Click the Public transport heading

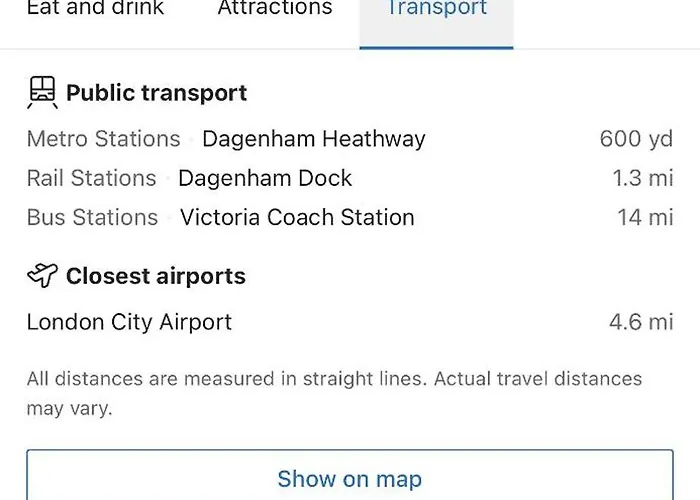(x=156, y=93)
